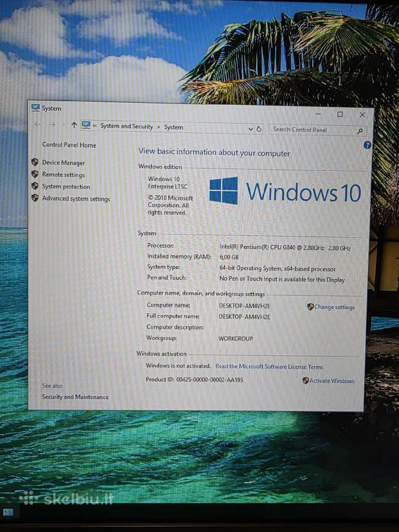Click Computer name value DESKTOP-AM4VH2E
This screenshot has height=532, width=399.
(245, 306)
